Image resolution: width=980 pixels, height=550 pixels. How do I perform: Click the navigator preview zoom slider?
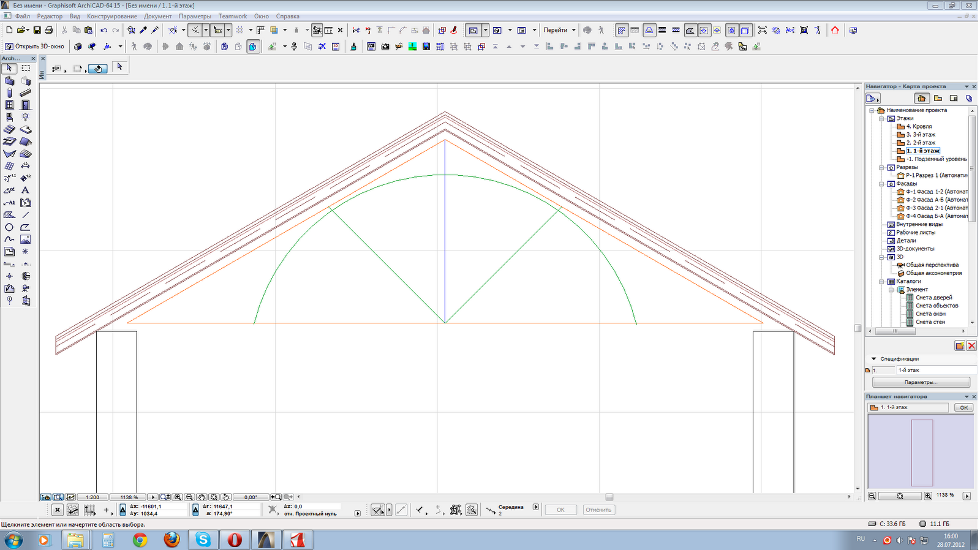tap(899, 496)
